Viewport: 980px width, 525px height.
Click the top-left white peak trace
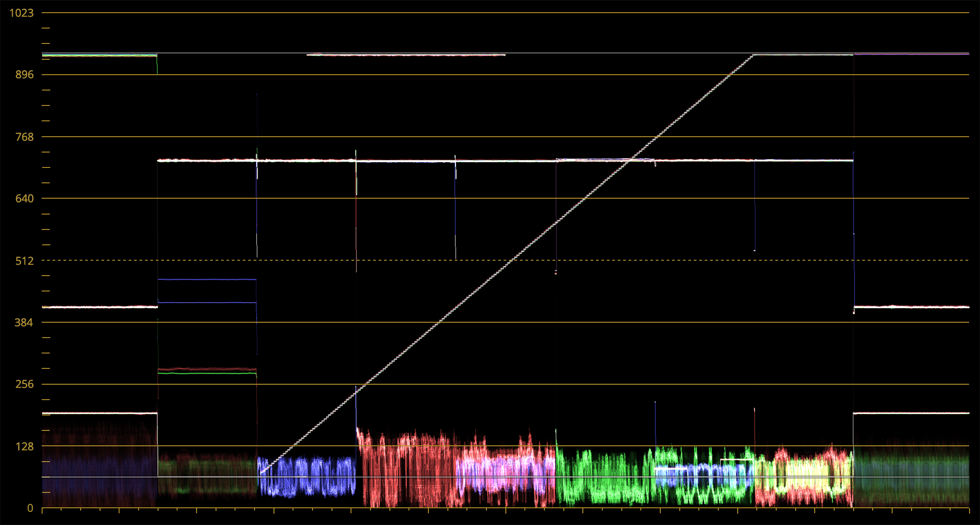(x=100, y=55)
